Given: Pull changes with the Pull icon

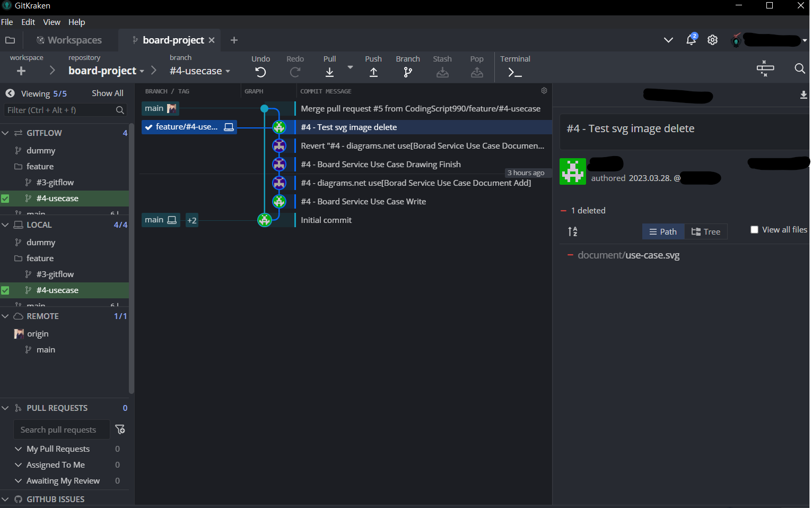Looking at the screenshot, I should tap(329, 72).
